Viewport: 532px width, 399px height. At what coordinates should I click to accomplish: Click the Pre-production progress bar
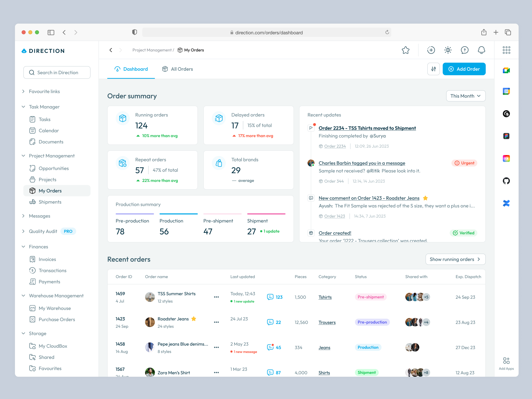tap(135, 214)
